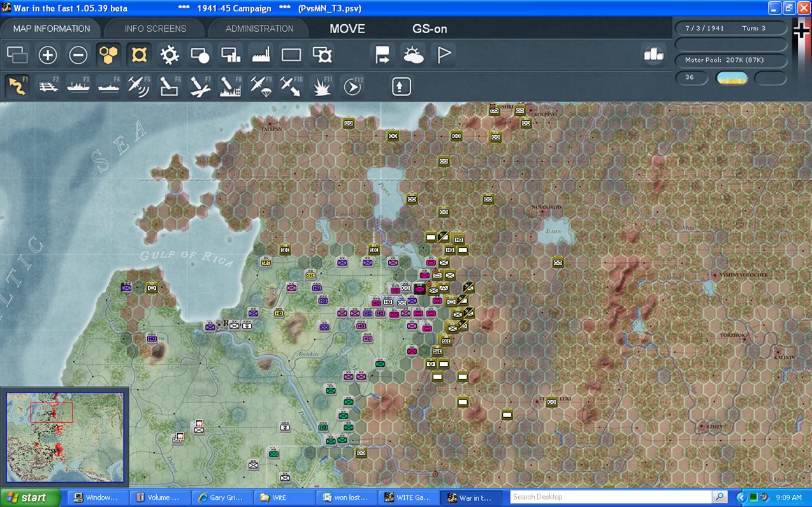Click the F11 explosion icon
The width and height of the screenshot is (812, 507).
point(323,86)
